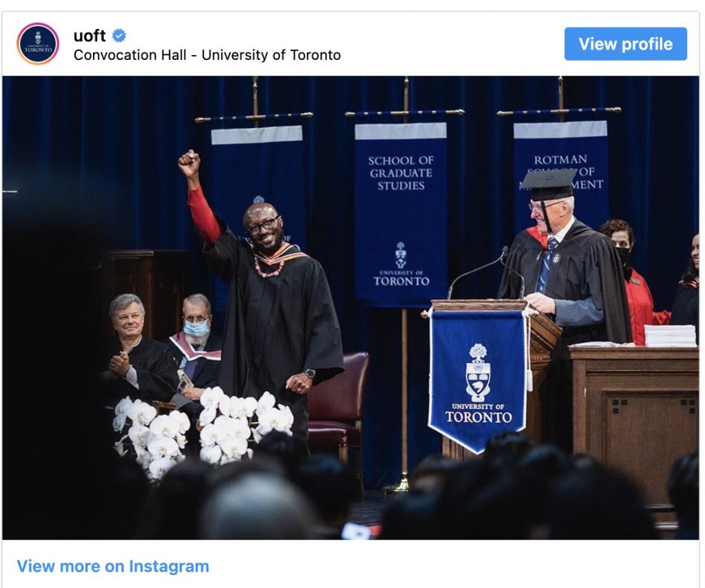This screenshot has width=705, height=588.
Task: Click the University of Toronto podium banner text
Action: coord(478,412)
